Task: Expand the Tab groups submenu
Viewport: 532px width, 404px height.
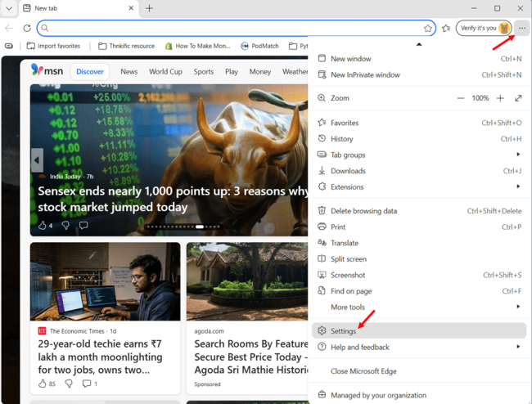Action: point(419,155)
